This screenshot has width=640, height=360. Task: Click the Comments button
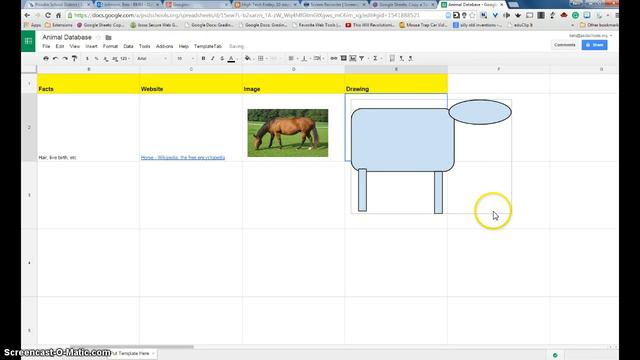click(x=564, y=45)
